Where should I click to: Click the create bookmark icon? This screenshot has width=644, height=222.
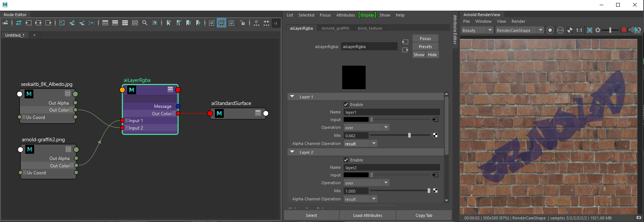(169, 23)
